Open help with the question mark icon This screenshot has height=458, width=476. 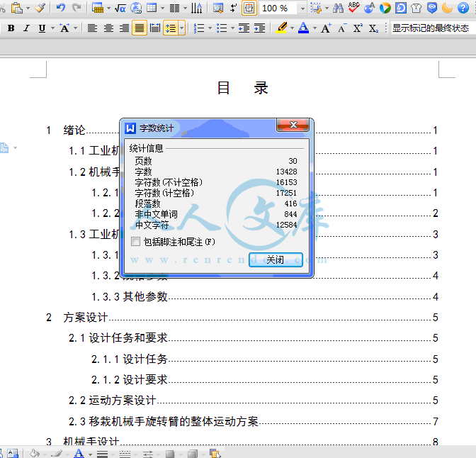click(463, 8)
